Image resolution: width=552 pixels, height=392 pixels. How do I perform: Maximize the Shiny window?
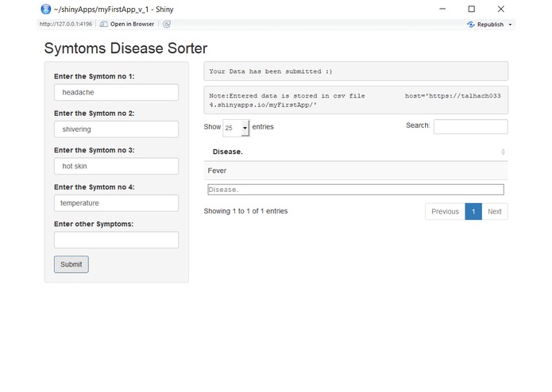(471, 10)
